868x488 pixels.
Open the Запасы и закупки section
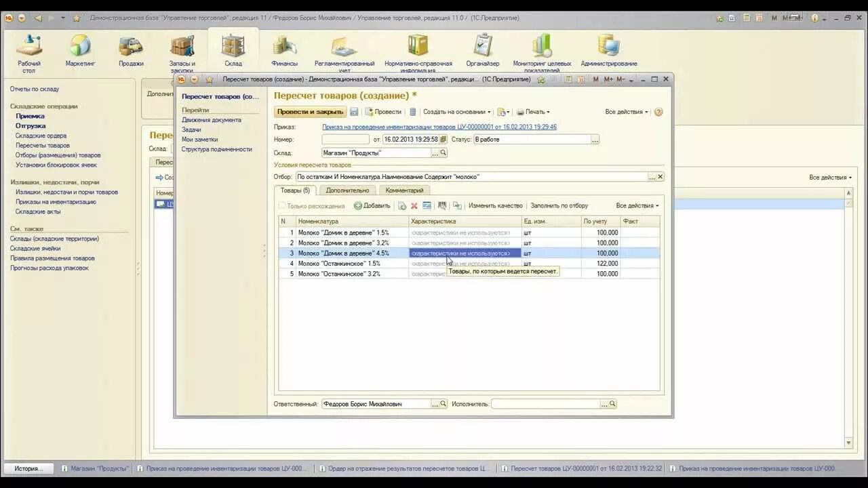point(182,53)
